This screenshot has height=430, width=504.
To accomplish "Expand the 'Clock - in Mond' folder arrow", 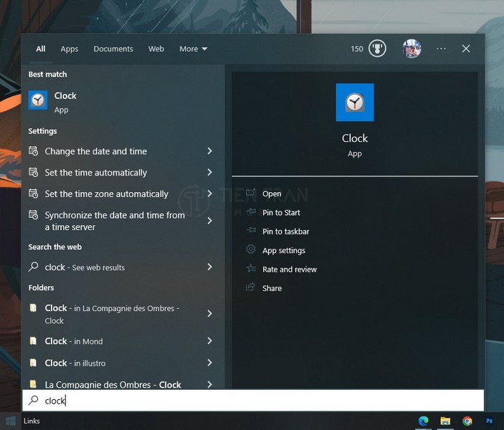I will (x=209, y=341).
